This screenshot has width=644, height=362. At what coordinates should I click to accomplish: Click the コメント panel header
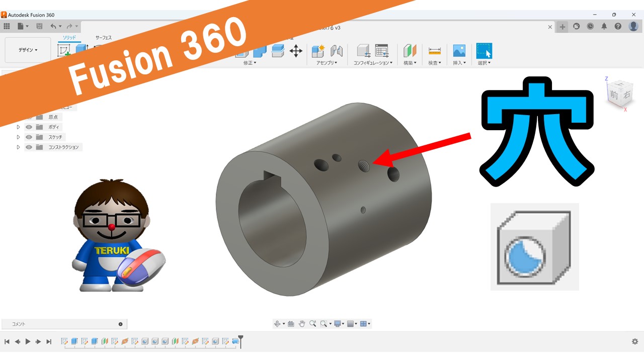point(64,324)
